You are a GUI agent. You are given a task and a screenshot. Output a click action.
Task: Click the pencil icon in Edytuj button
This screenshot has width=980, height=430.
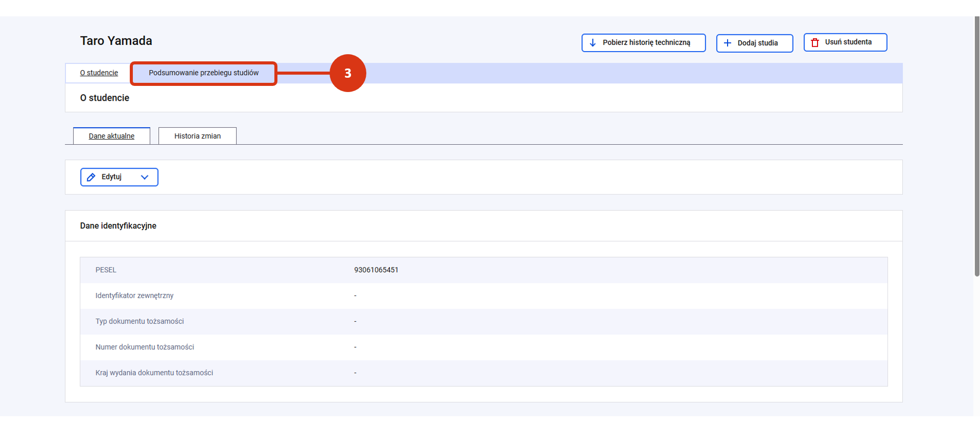91,177
